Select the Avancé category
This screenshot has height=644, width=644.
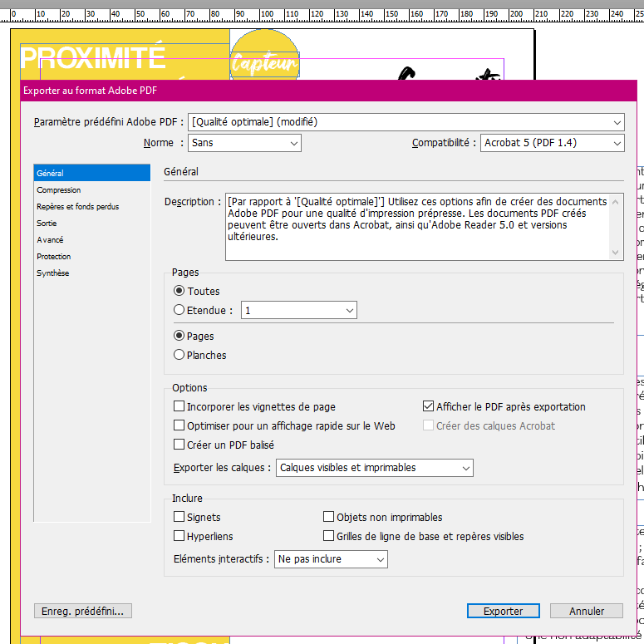click(92, 240)
